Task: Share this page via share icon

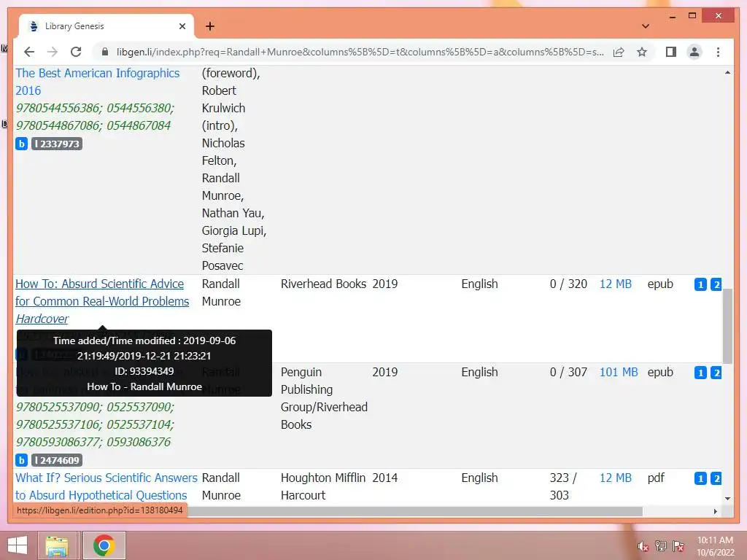Action: 619,52
